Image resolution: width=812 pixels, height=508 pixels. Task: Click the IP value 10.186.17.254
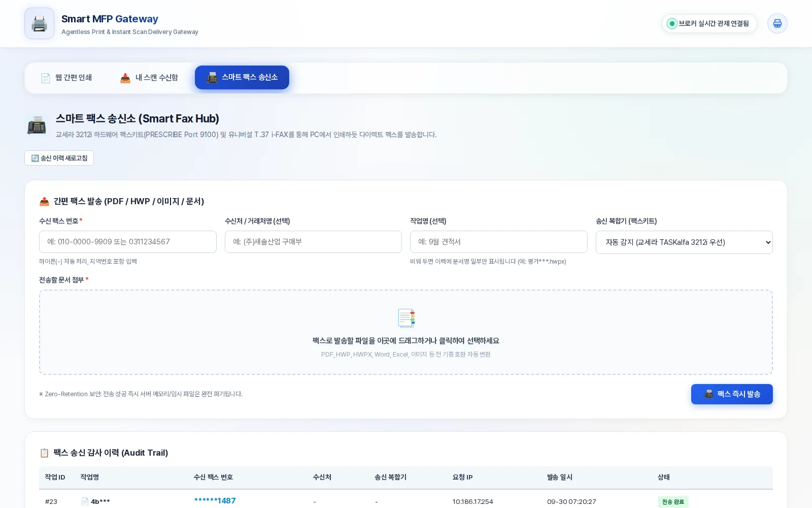pyautogui.click(x=472, y=501)
